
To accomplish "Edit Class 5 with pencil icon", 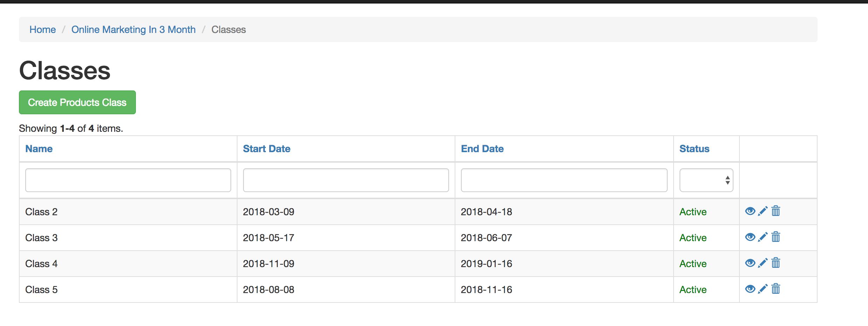I will (763, 289).
